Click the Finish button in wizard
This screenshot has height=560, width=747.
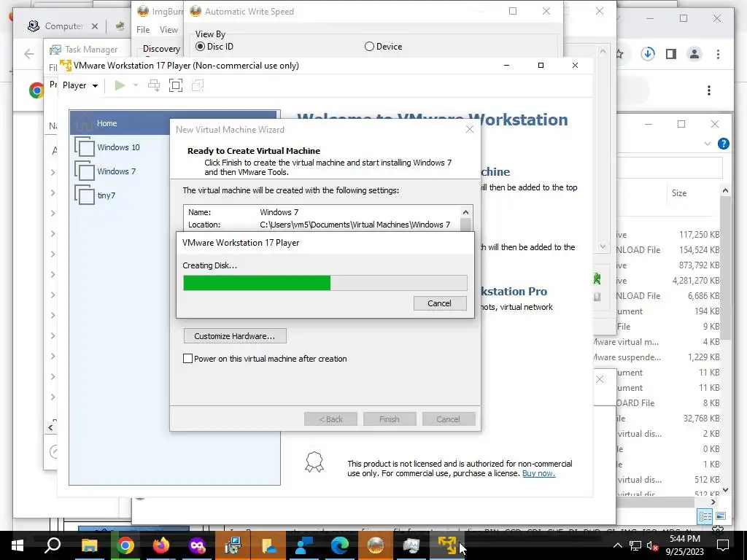pos(390,419)
